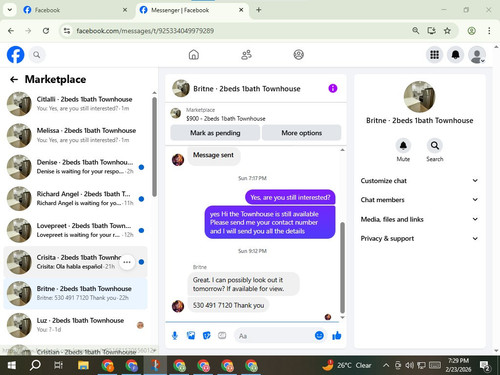The image size is (500, 375).
Task: Open Citlalli townhouse conversation
Action: [x=75, y=104]
